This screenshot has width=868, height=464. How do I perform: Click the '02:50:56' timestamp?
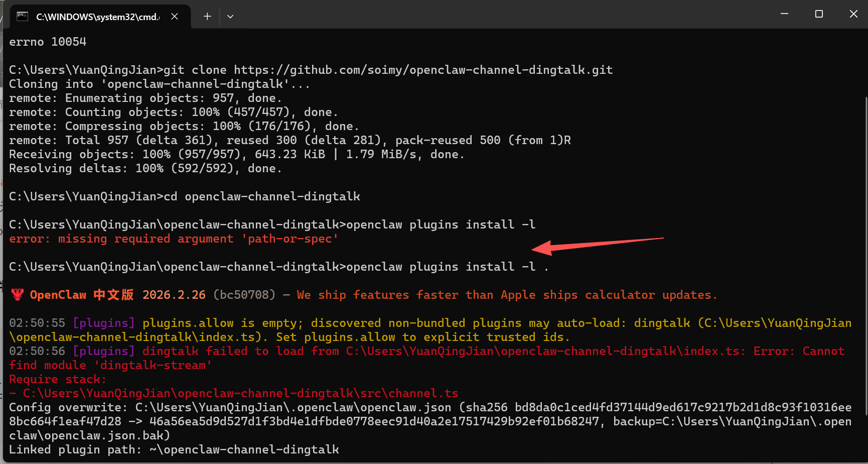click(x=37, y=351)
